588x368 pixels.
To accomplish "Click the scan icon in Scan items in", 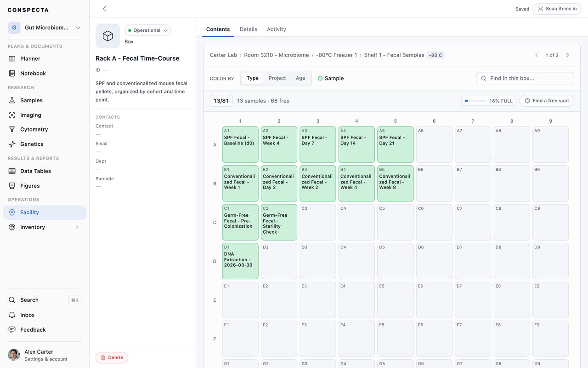I will click(x=540, y=9).
